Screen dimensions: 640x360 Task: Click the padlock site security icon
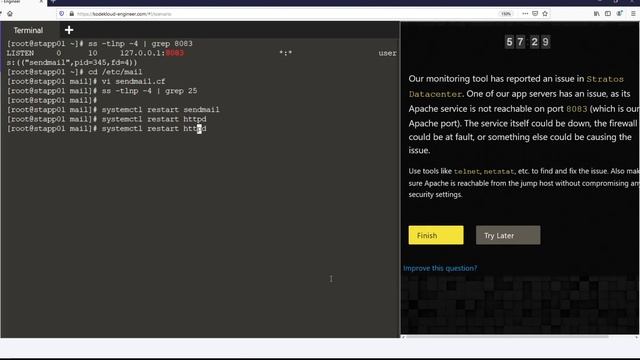(x=71, y=13)
